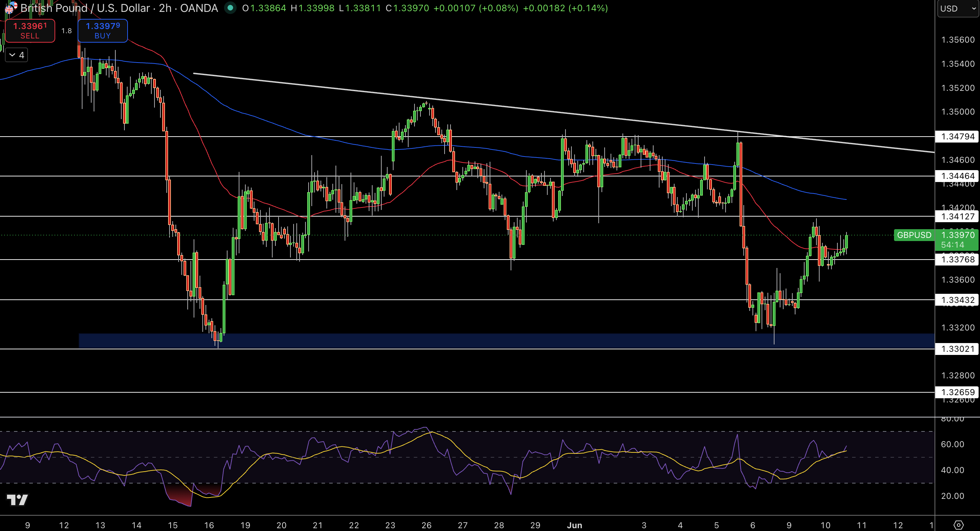Select the 1.33768 price level label
Image resolution: width=980 pixels, height=531 pixels.
pos(957,260)
